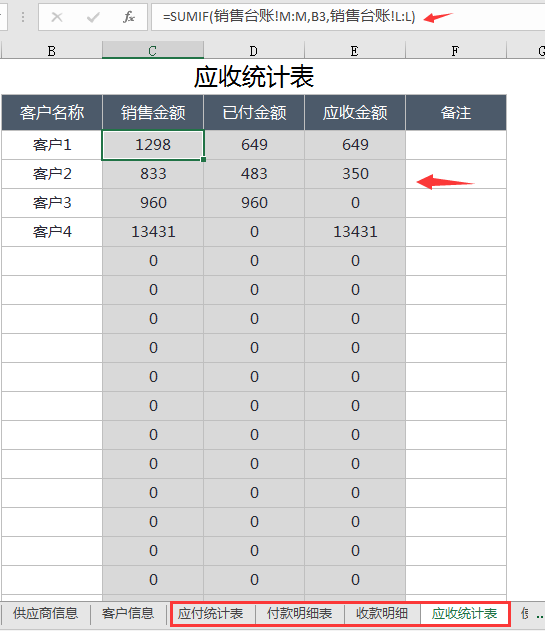The image size is (545, 631).
Task: Click the more sheets ellipsis at tab bar end
Action: (x=540, y=615)
